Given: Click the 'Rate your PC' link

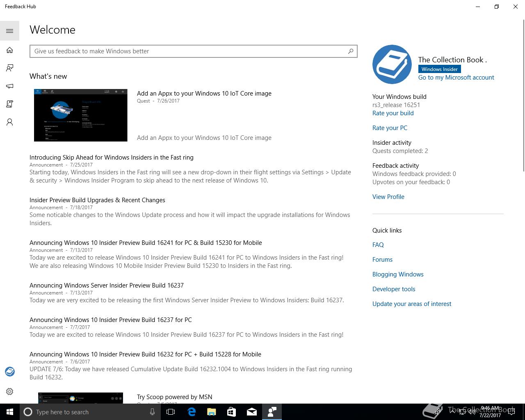Looking at the screenshot, I should click(390, 128).
